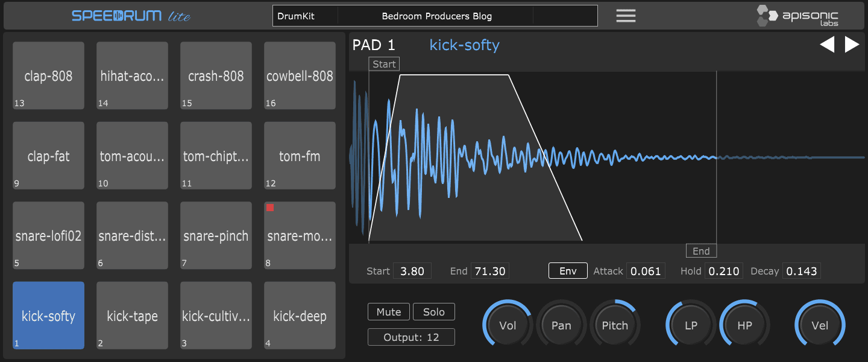
Task: Click the Pitch knob
Action: [615, 325]
